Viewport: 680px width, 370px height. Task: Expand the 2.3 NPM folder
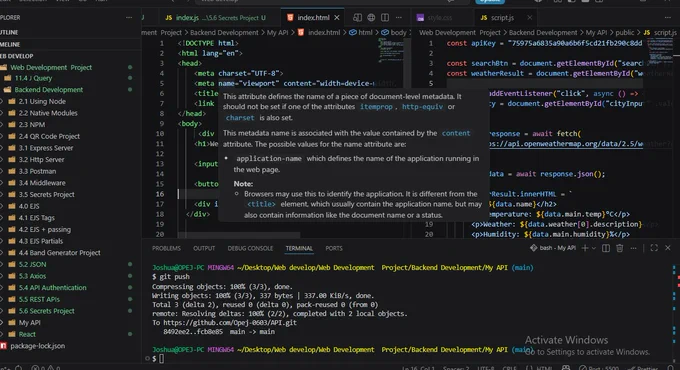point(32,125)
